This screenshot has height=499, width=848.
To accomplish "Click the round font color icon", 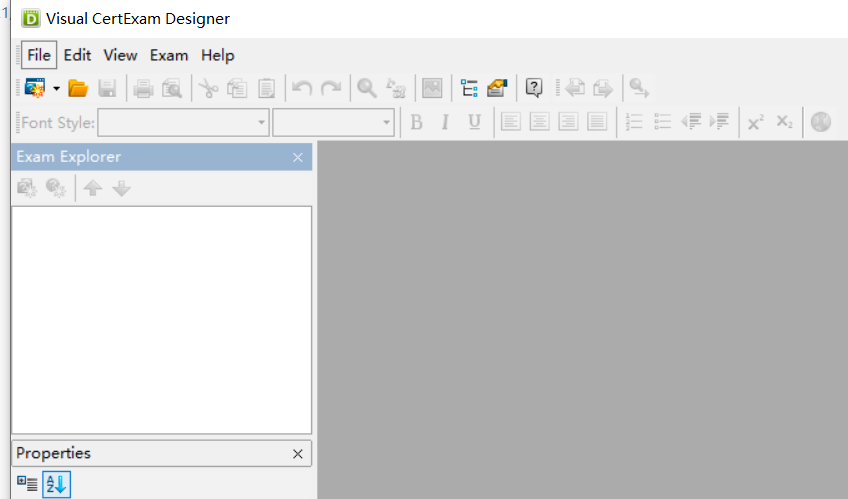I will pyautogui.click(x=820, y=122).
